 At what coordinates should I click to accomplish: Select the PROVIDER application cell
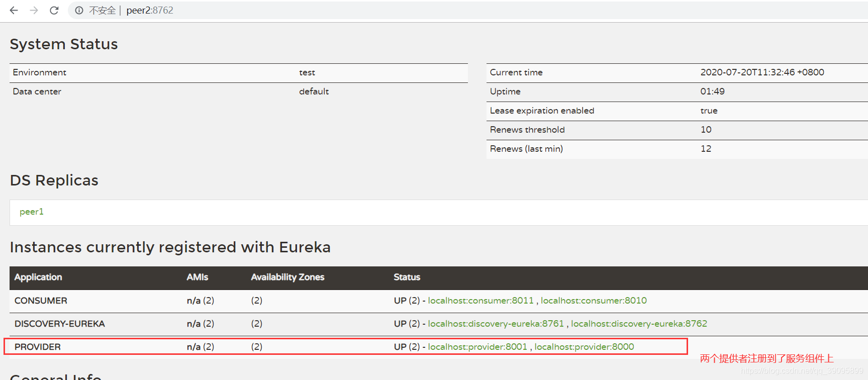pyautogui.click(x=38, y=347)
